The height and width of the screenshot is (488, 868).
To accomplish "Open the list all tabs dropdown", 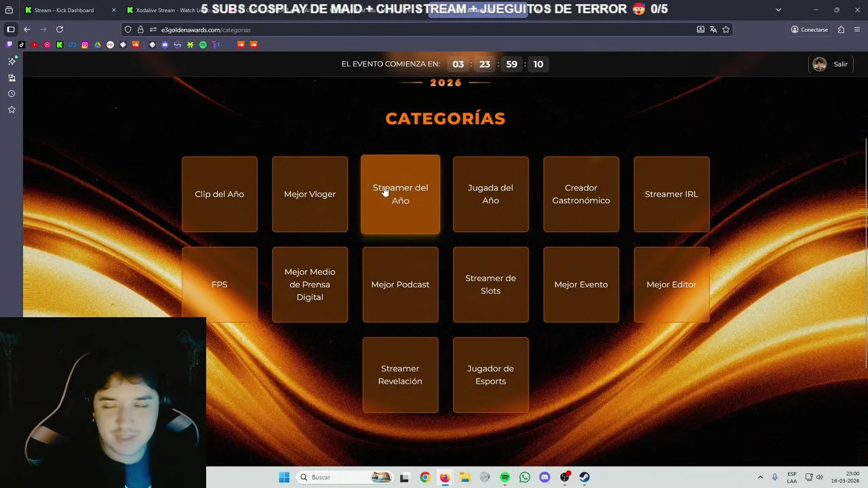I will coord(778,10).
